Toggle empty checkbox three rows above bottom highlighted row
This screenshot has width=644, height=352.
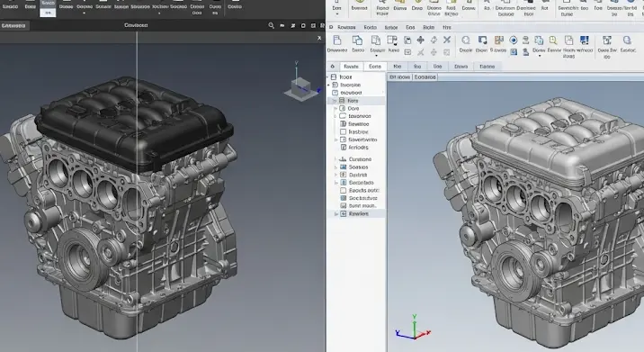tap(344, 190)
